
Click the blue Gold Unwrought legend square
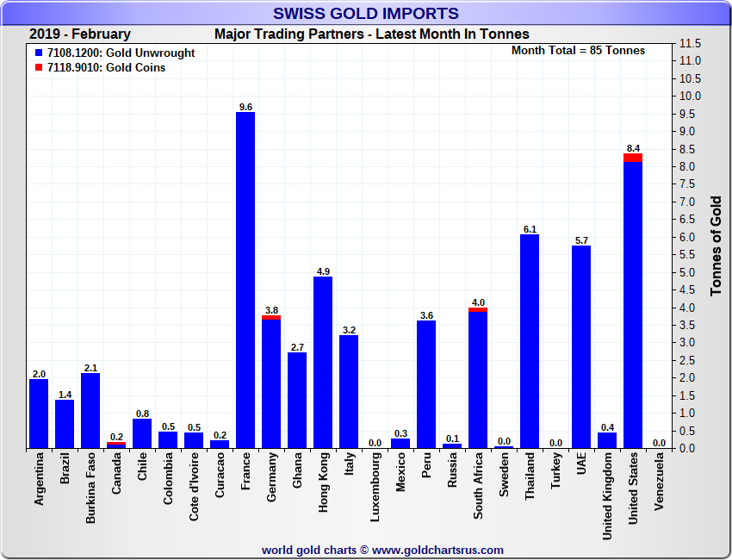click(39, 53)
